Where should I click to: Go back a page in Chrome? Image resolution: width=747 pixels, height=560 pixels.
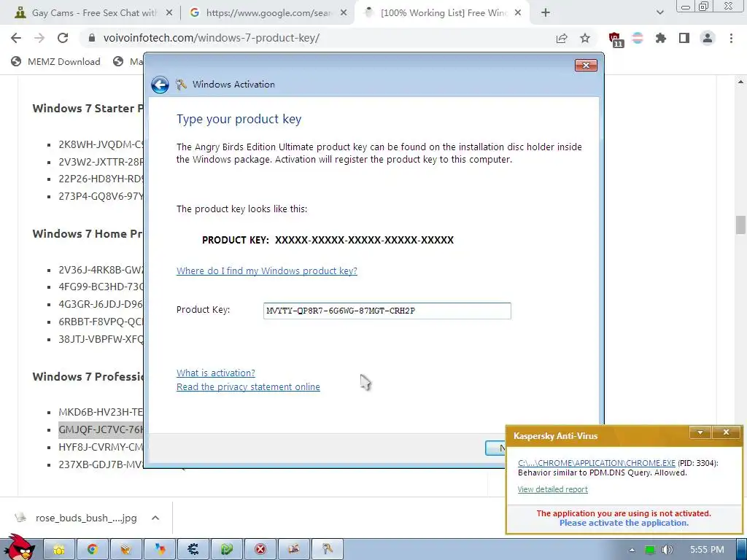tap(16, 38)
